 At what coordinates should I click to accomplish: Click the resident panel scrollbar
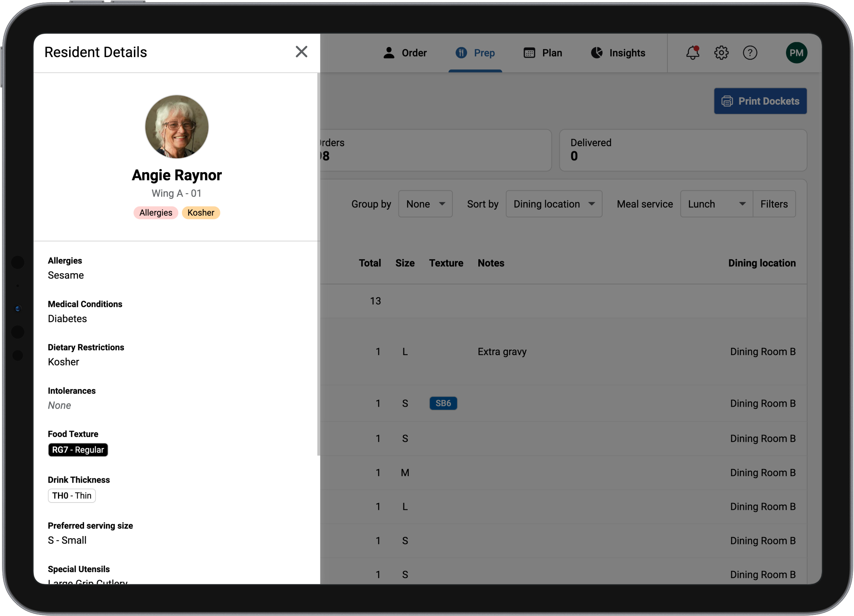pyautogui.click(x=318, y=264)
